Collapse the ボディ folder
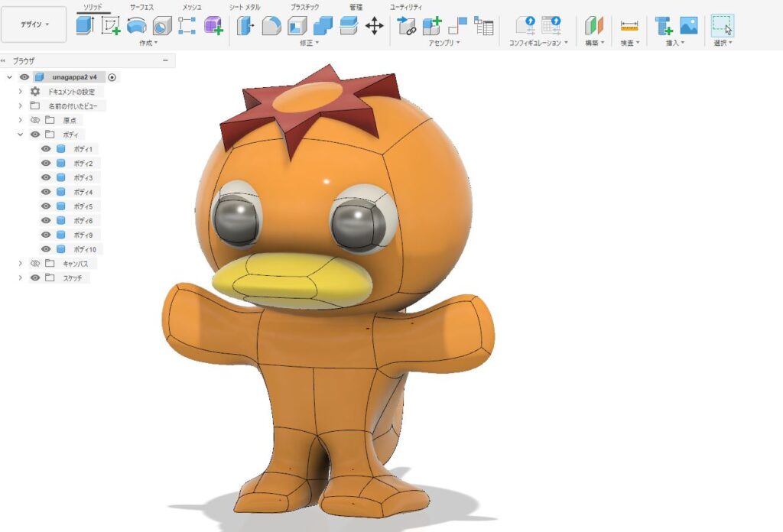783x532 pixels. point(21,135)
